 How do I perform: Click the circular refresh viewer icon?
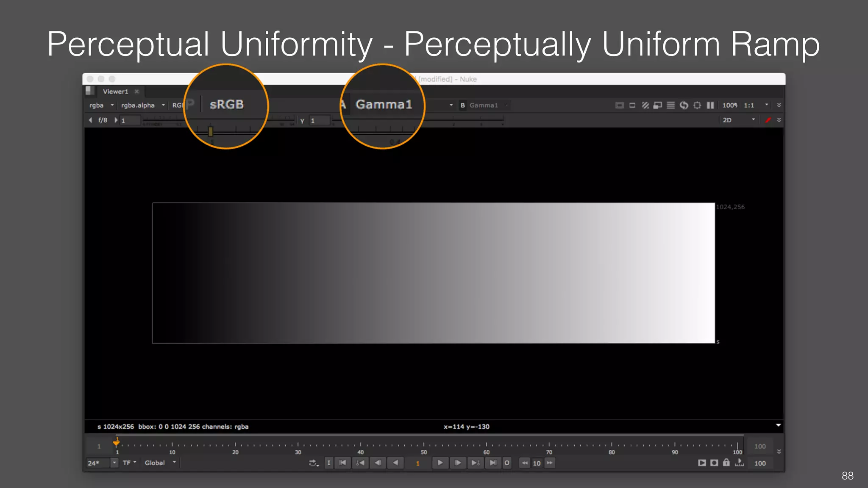pos(684,105)
